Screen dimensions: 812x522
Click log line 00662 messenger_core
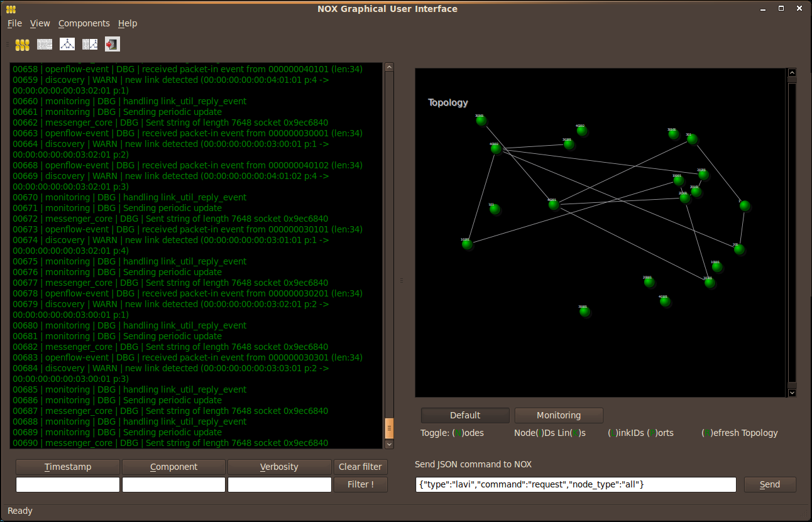pyautogui.click(x=170, y=122)
